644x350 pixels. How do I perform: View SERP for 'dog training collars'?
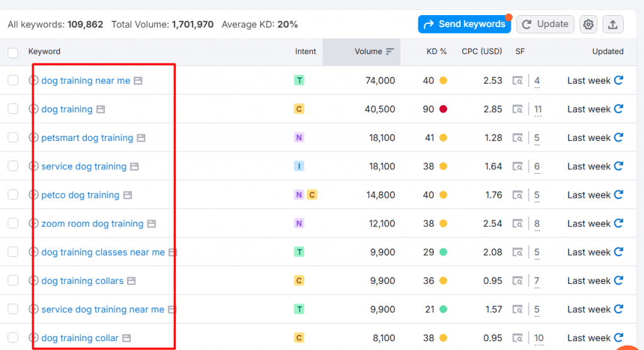point(518,281)
